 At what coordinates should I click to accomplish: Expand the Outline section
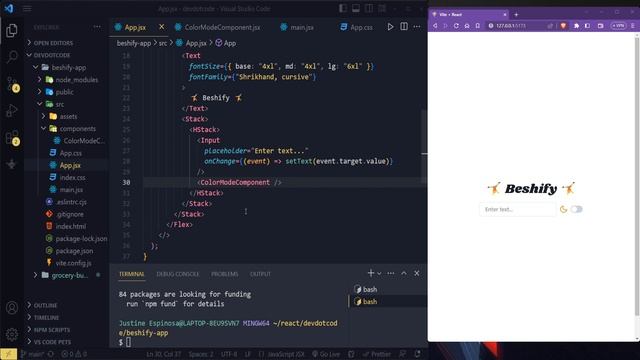45,305
